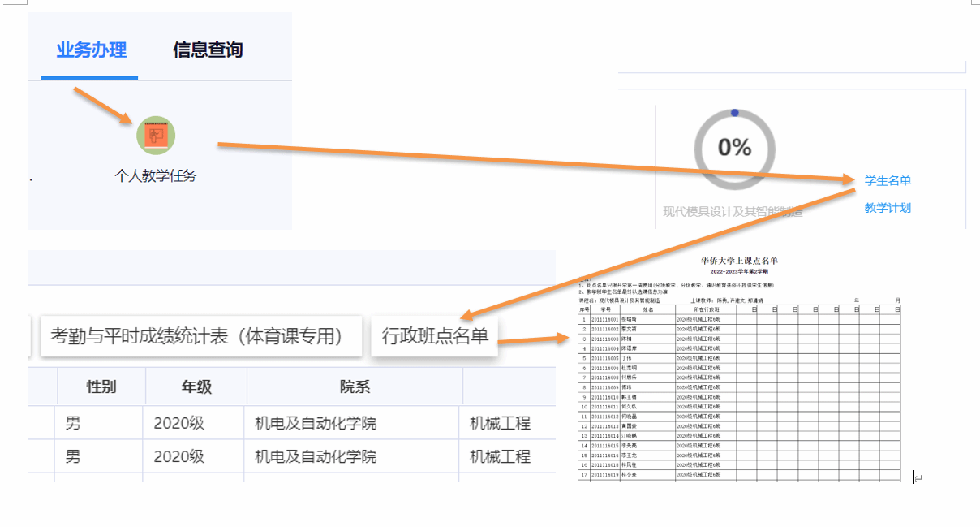The image size is (980, 527).
Task: Click the second row 2020级 cell
Action: 178,456
